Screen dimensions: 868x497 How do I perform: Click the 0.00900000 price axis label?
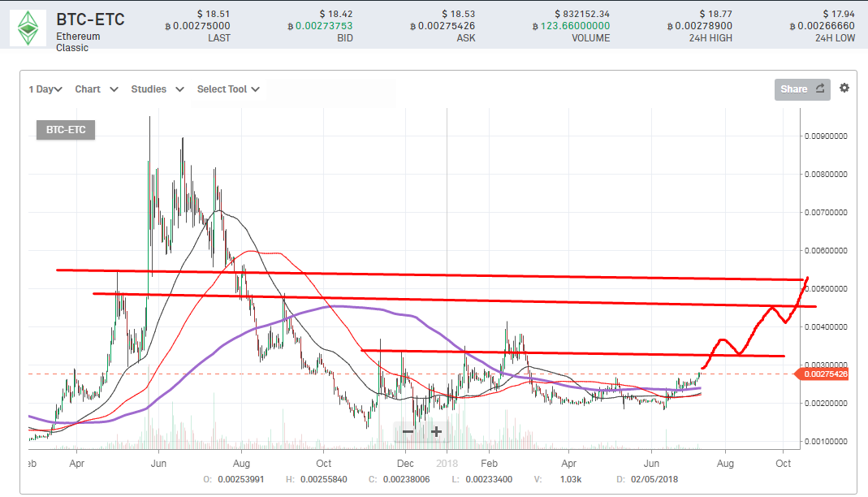pyautogui.click(x=826, y=136)
